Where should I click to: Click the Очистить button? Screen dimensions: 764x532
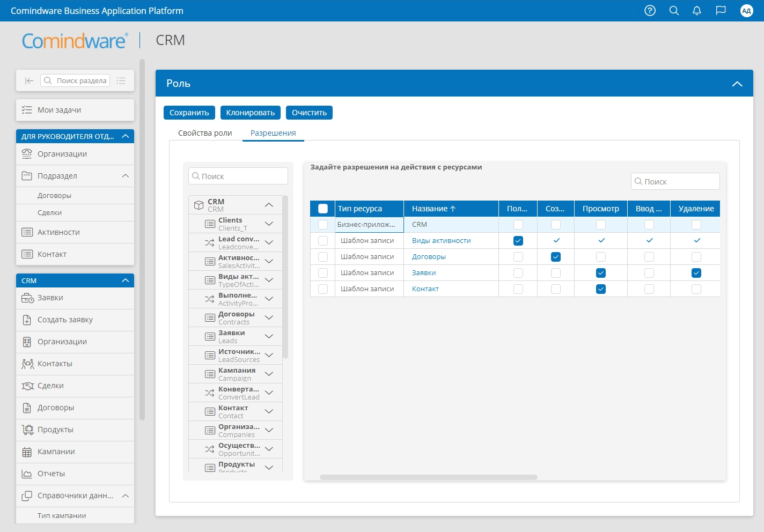pos(309,113)
